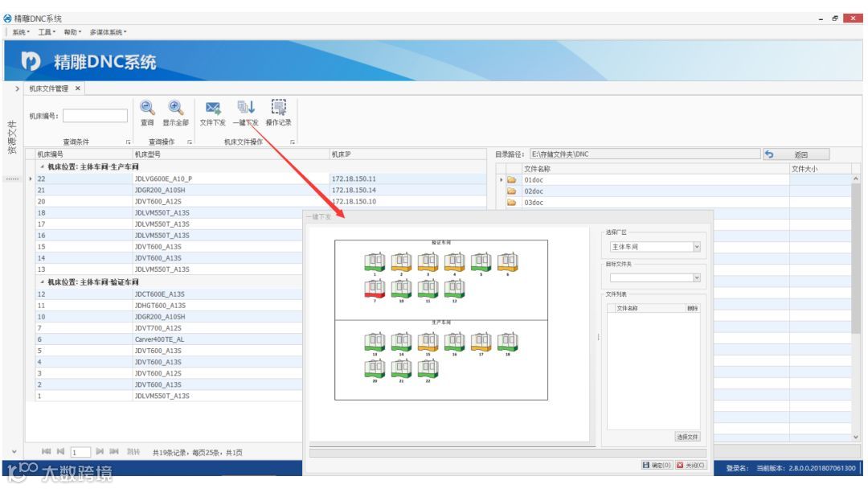Open 机床文件操作 group dialog launcher
Image resolution: width=868 pixels, height=489 pixels.
293,142
